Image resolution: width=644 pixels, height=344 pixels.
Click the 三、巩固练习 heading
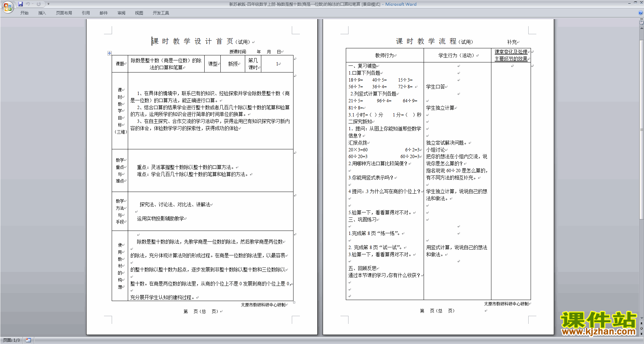click(362, 219)
